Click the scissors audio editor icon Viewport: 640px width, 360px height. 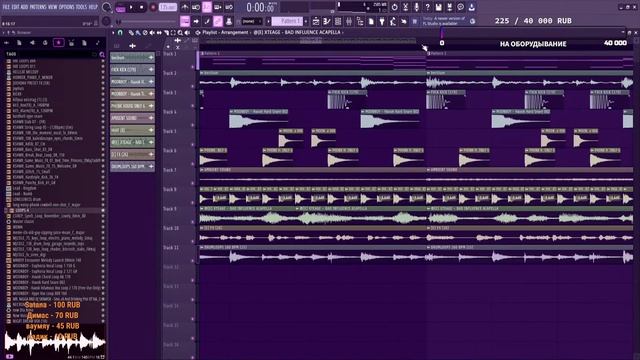(x=405, y=7)
